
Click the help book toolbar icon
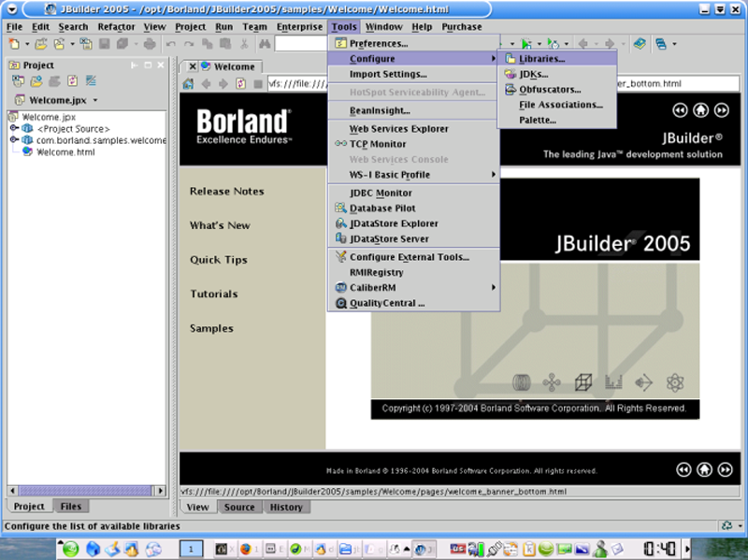[639, 44]
